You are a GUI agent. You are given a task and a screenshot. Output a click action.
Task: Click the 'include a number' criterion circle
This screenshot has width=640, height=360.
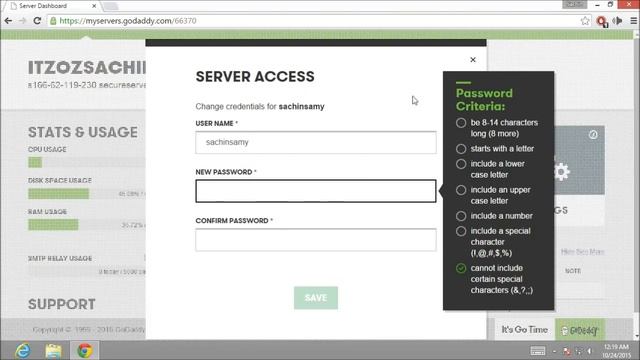pyautogui.click(x=461, y=216)
